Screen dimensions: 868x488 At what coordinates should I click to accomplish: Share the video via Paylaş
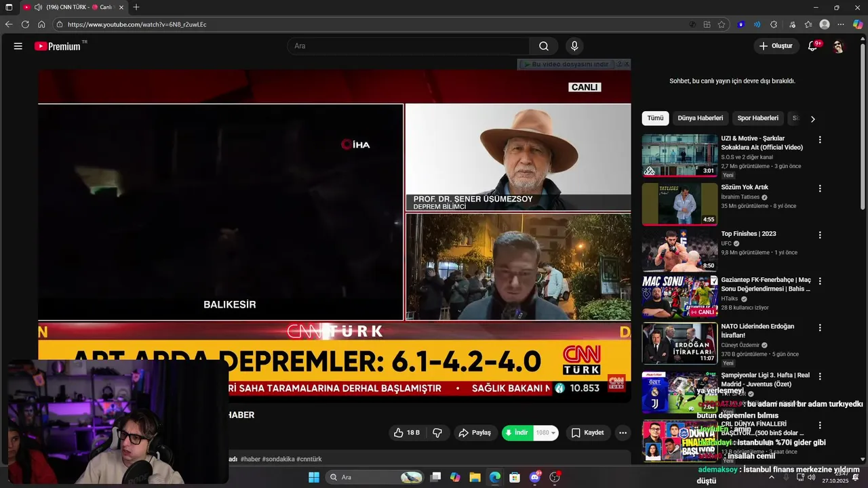[x=475, y=432]
